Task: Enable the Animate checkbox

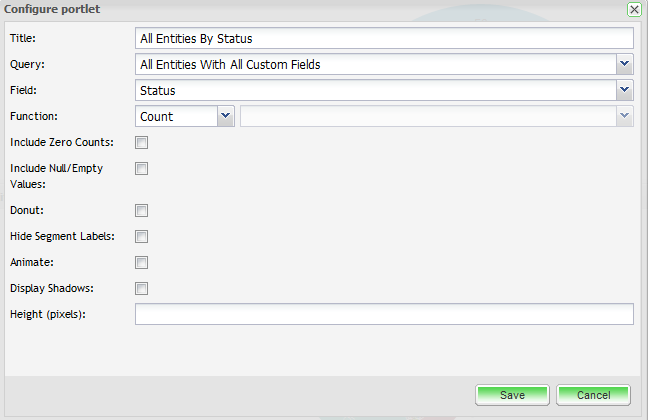Action: coord(142,263)
